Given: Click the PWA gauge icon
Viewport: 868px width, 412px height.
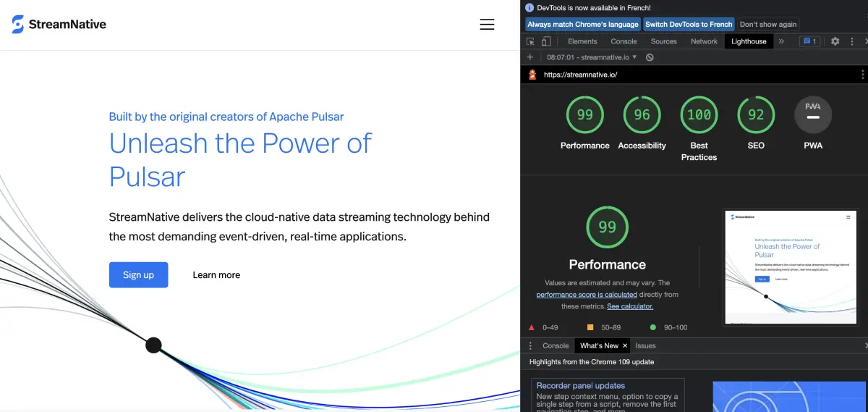Looking at the screenshot, I should 813,115.
